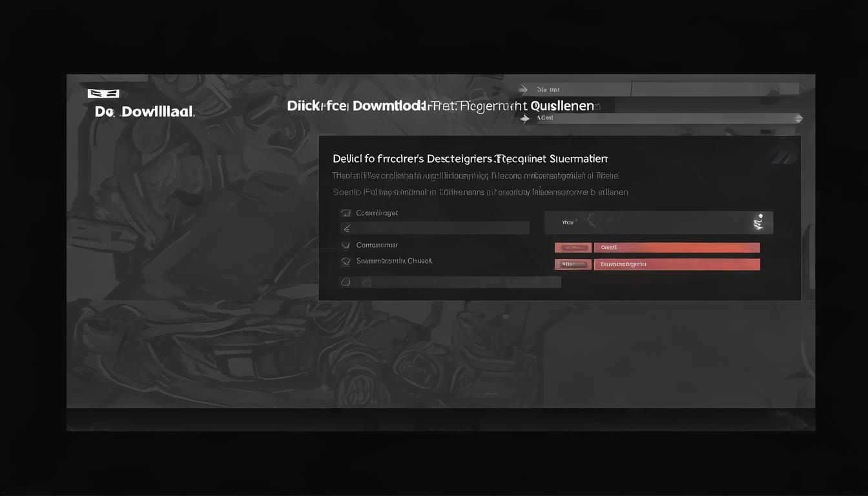Toggle the checkbox labeled with 'Chœek'
The height and width of the screenshot is (496, 868).
pos(346,261)
